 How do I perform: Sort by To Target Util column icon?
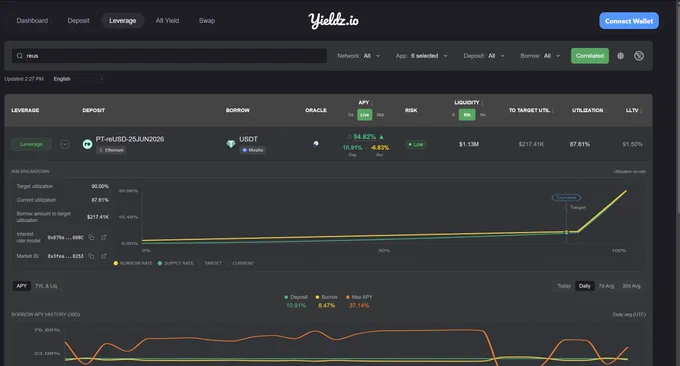[552, 111]
